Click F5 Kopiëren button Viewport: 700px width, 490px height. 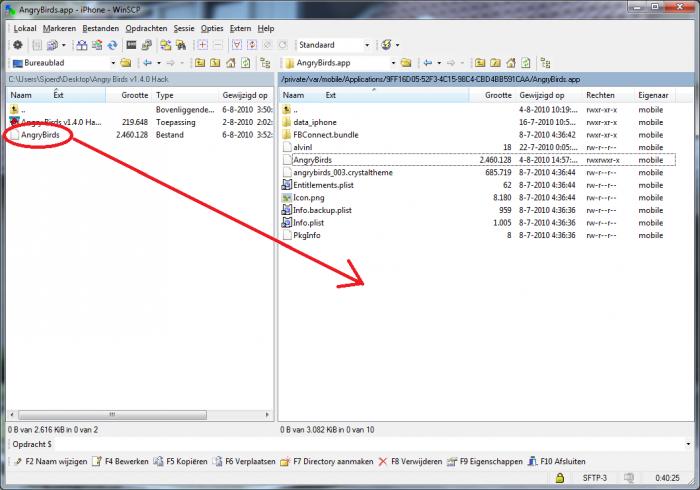pyautogui.click(x=181, y=461)
